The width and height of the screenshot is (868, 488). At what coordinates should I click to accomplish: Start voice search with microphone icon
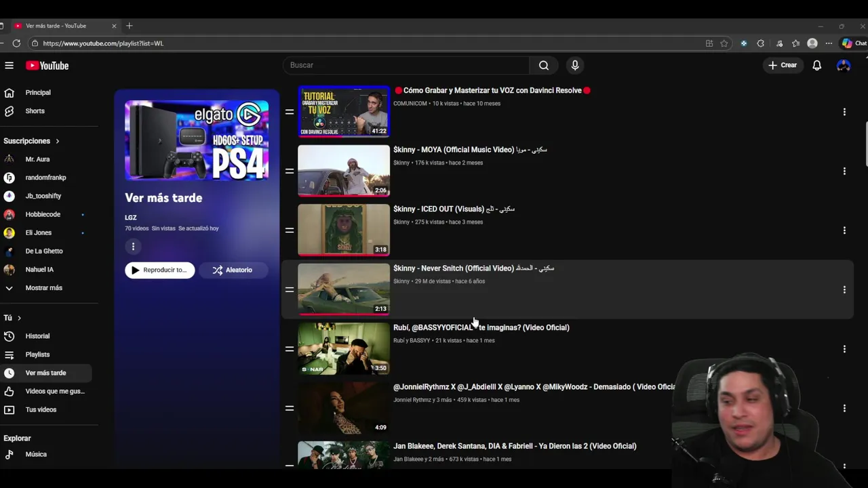[575, 65]
